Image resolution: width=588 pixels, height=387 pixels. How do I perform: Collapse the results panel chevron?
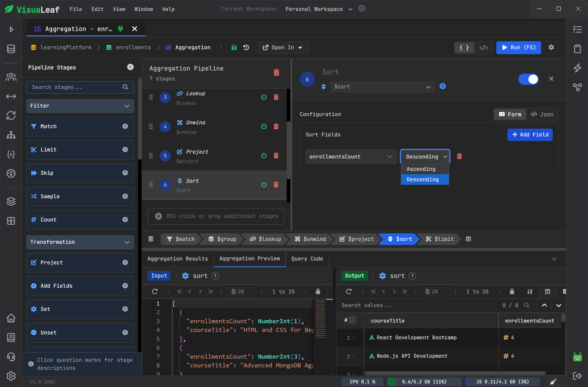(554, 259)
